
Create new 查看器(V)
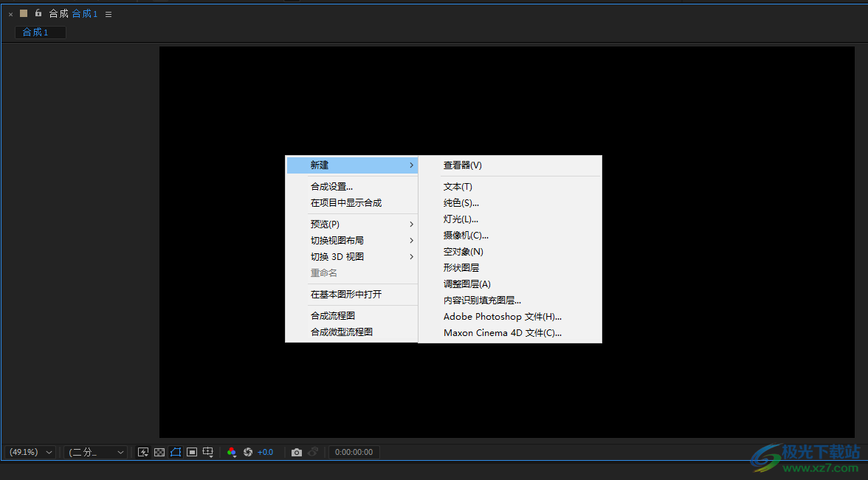tap(510, 165)
